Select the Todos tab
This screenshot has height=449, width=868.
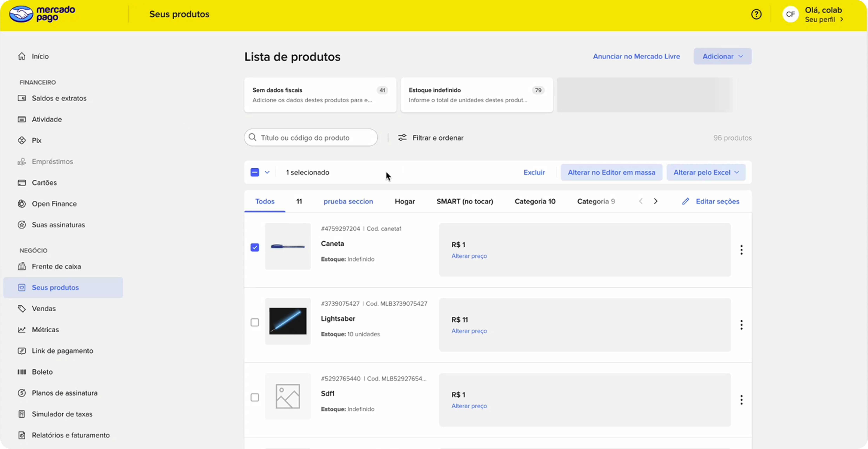point(265,201)
